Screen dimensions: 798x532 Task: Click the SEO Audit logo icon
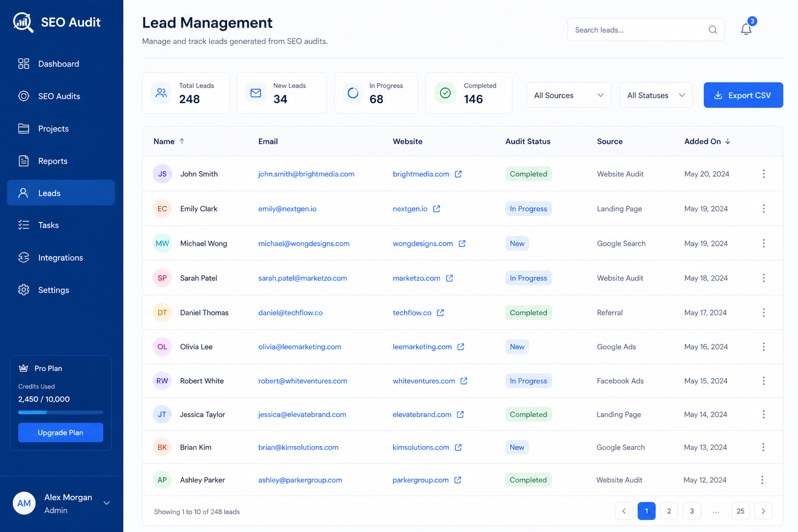(23, 22)
